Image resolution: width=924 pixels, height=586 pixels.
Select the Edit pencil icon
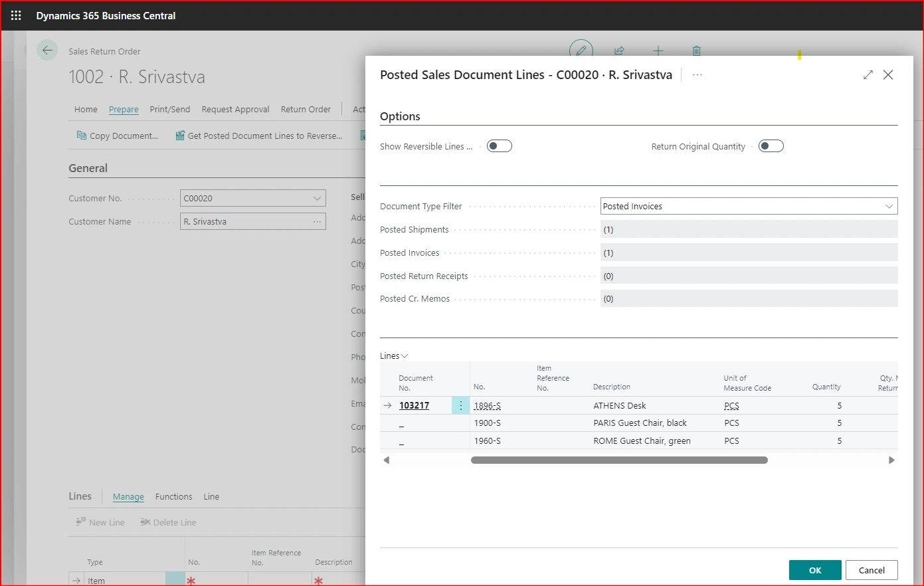581,50
